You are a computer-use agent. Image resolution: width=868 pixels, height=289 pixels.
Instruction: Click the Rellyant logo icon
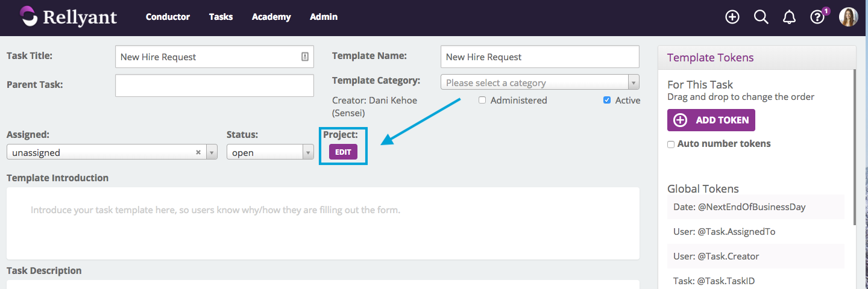click(28, 16)
